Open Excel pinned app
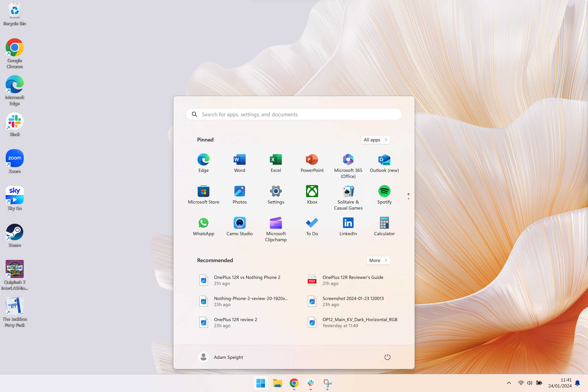This screenshot has height=392, width=588. pos(276,163)
